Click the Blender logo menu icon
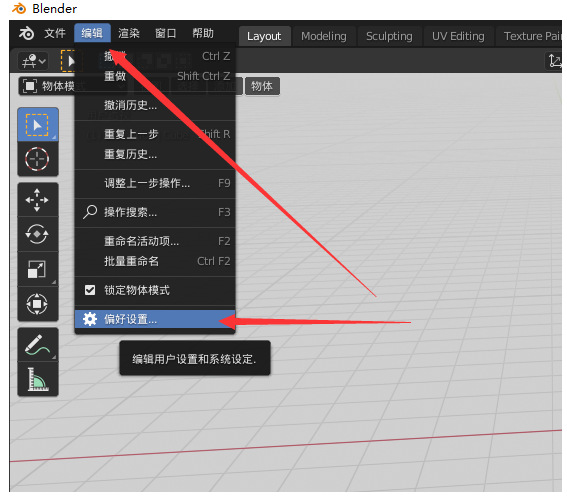The width and height of the screenshot is (567, 497). pyautogui.click(x=26, y=33)
